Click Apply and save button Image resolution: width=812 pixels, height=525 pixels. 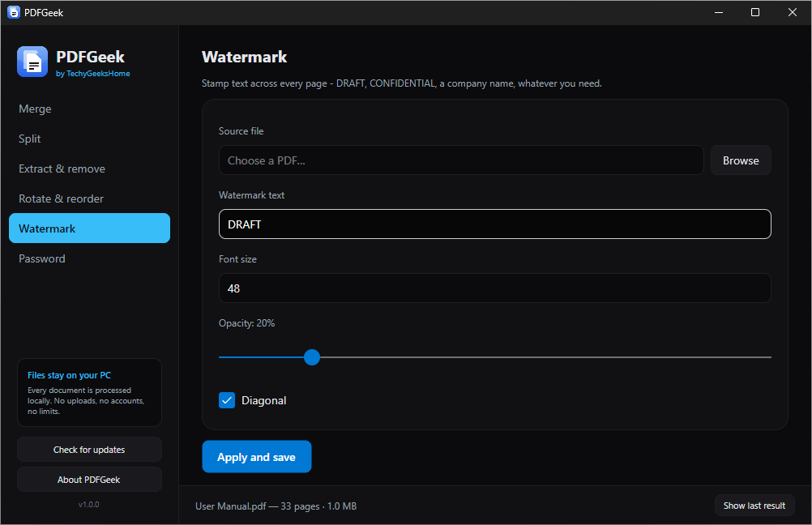pyautogui.click(x=256, y=457)
